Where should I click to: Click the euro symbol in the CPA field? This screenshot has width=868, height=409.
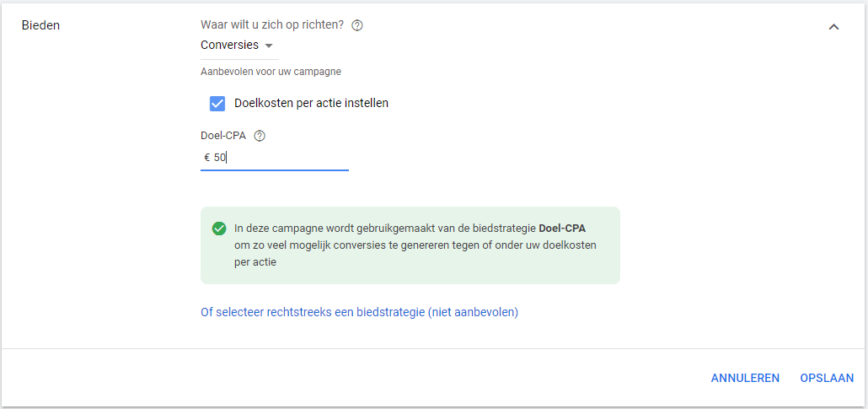[x=207, y=158]
